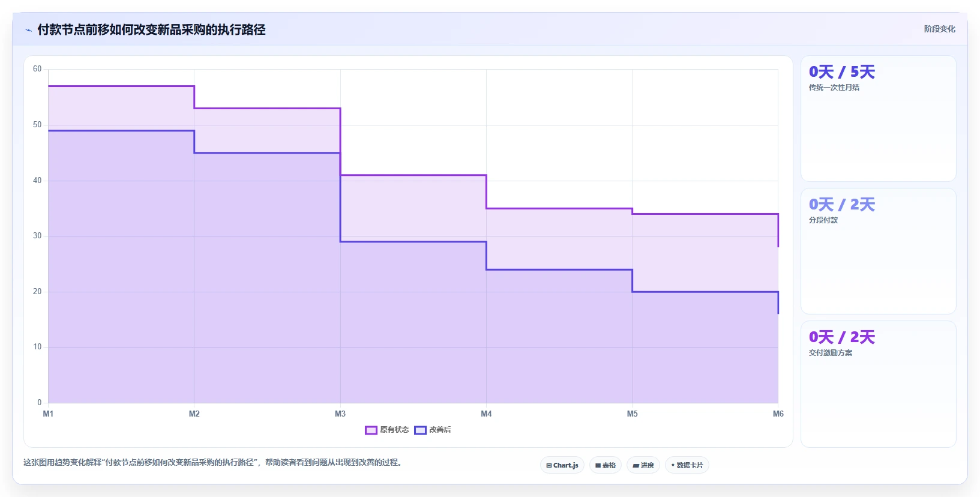The height and width of the screenshot is (497, 980).
Task: Click the M2 axis label
Action: 194,414
